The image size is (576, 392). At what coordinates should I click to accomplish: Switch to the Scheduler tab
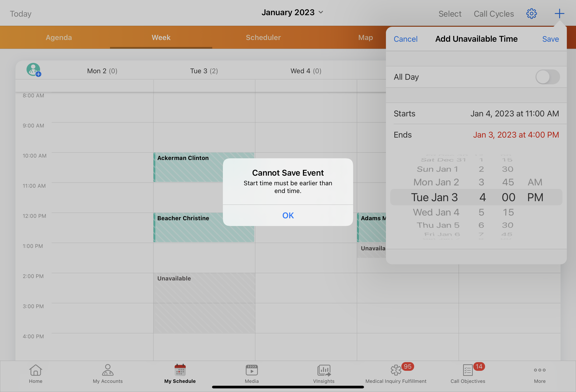pyautogui.click(x=263, y=38)
